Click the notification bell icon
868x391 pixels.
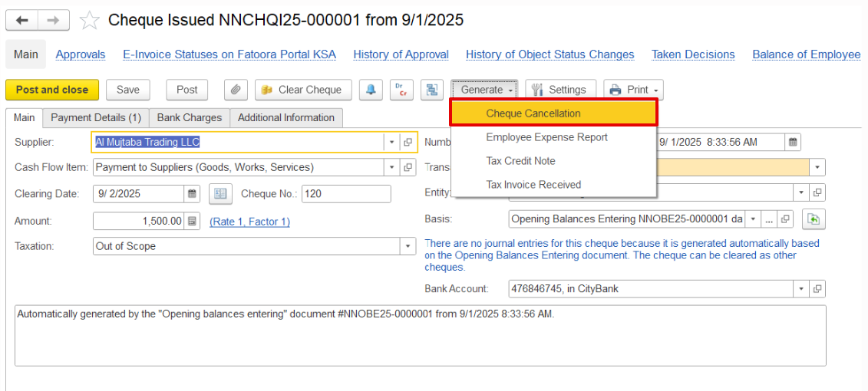[x=371, y=90]
